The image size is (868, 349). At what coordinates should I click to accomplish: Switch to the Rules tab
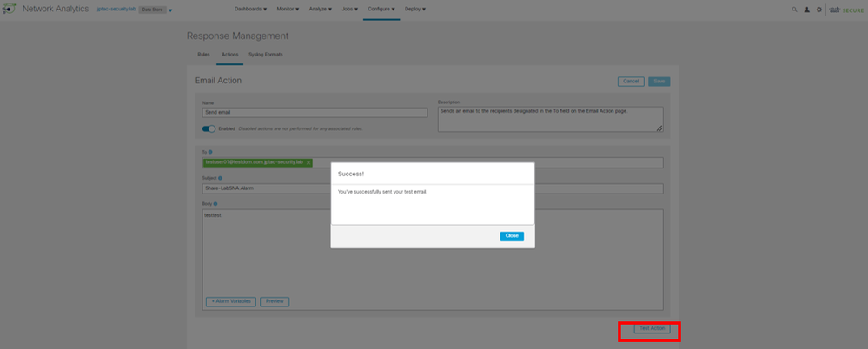tap(203, 55)
